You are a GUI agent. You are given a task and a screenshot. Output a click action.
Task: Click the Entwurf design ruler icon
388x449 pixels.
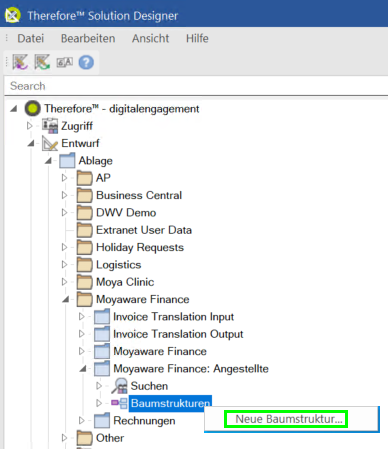pyautogui.click(x=50, y=143)
